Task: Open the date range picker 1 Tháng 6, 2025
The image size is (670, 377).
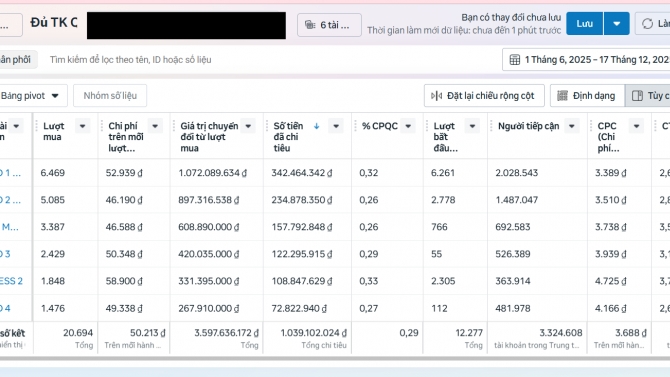Action: [586, 59]
